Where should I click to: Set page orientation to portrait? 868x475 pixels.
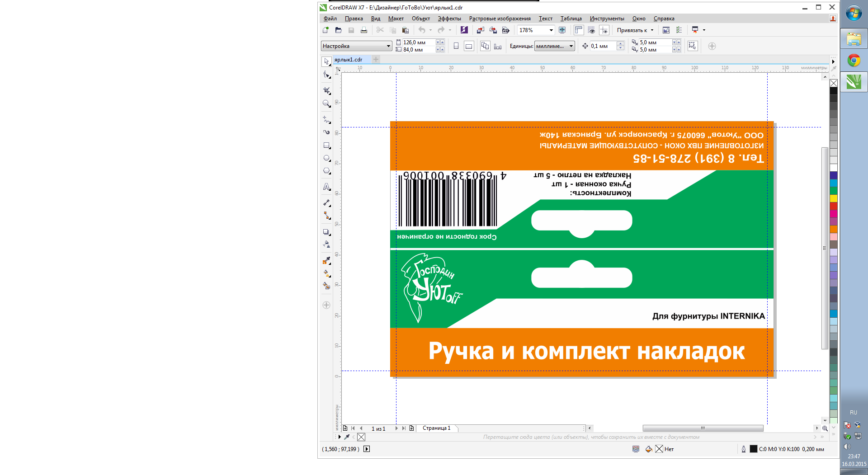(456, 46)
